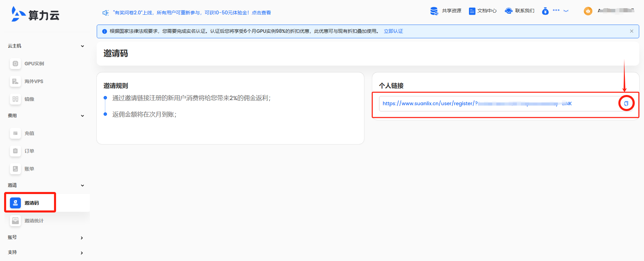The image size is (644, 261).
Task: Collapse the 费用 sidebar section
Action: coord(82,116)
